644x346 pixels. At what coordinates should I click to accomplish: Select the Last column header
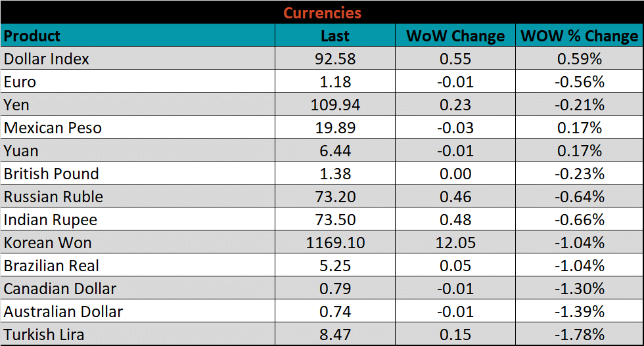[335, 35]
